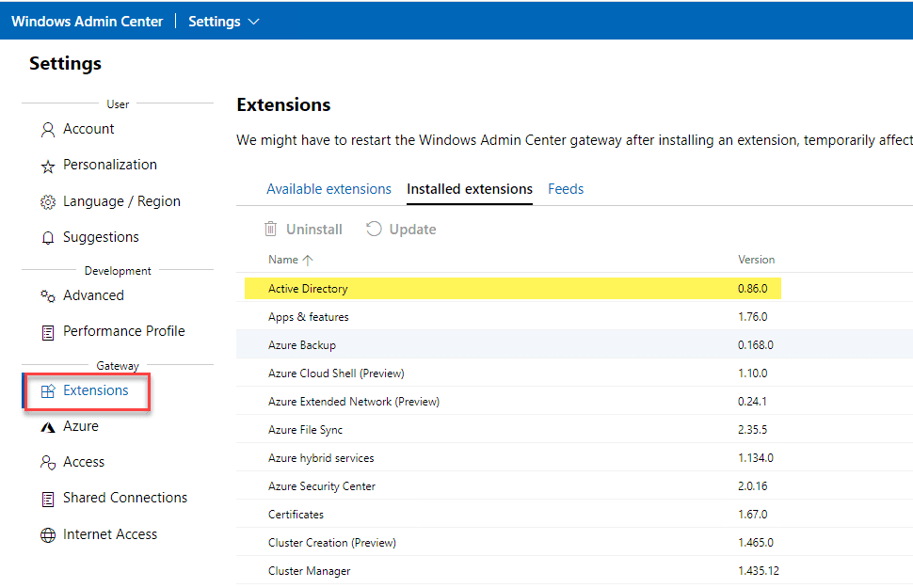This screenshot has width=913, height=588.
Task: Open the Settings dropdown chevron
Action: coord(253,22)
